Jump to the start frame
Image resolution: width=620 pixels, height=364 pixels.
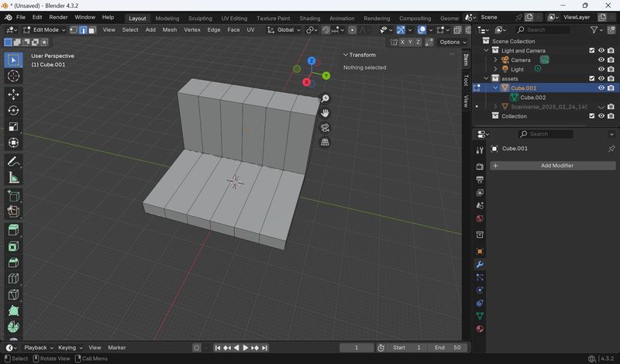click(218, 348)
